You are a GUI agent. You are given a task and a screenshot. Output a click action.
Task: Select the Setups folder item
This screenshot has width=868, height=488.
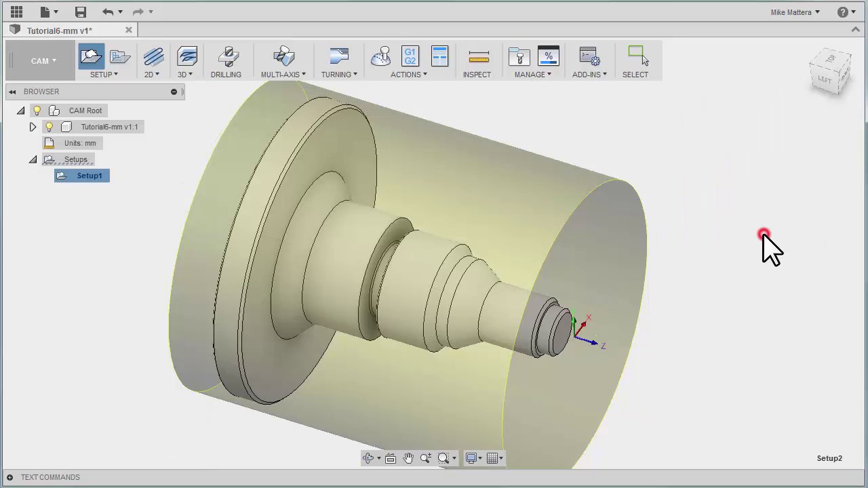75,159
